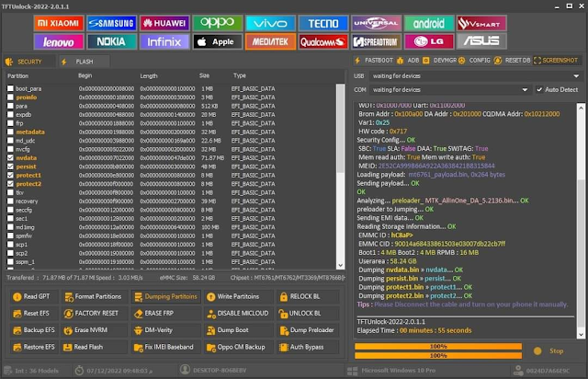588x379 pixels.
Task: Open the Vivo brand module
Action: tap(270, 23)
